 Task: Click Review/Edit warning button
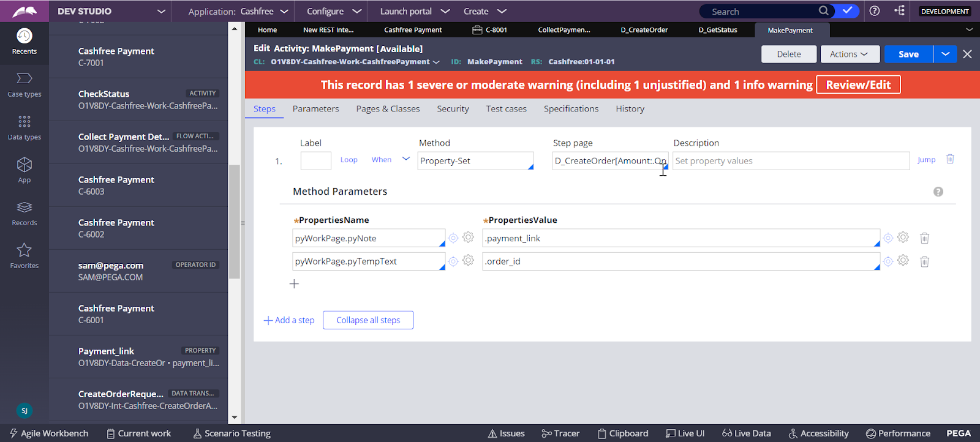click(x=858, y=84)
